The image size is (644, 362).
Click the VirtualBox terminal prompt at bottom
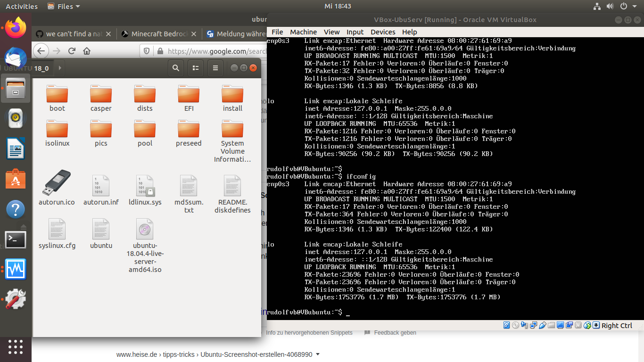pos(309,312)
